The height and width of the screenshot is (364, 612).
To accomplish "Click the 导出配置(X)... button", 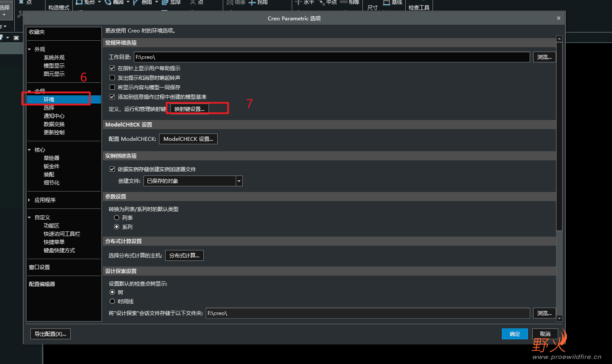I will pos(51,334).
